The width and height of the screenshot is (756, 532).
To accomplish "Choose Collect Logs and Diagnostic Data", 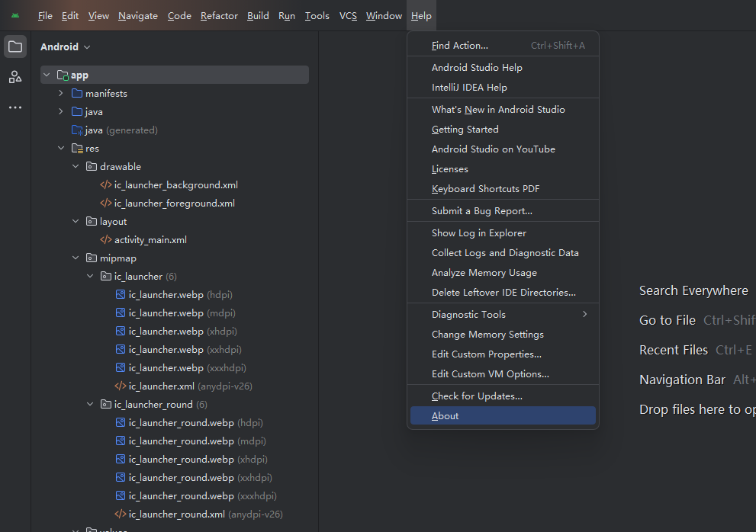I will click(503, 253).
